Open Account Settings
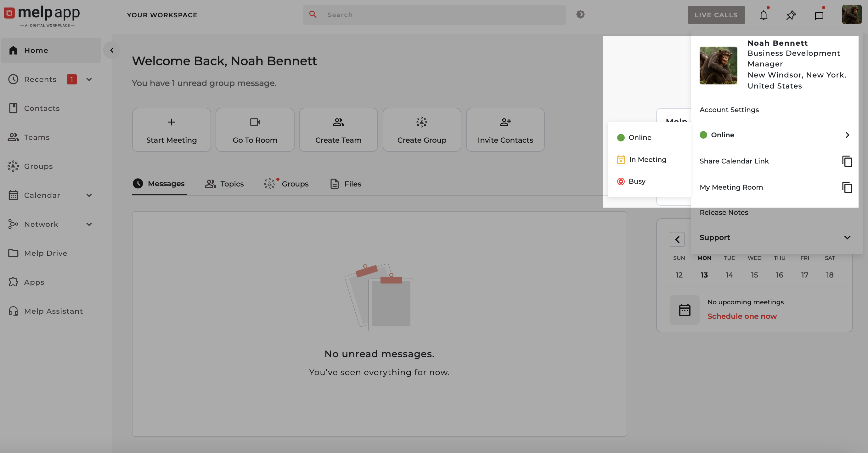The height and width of the screenshot is (453, 868). point(729,110)
